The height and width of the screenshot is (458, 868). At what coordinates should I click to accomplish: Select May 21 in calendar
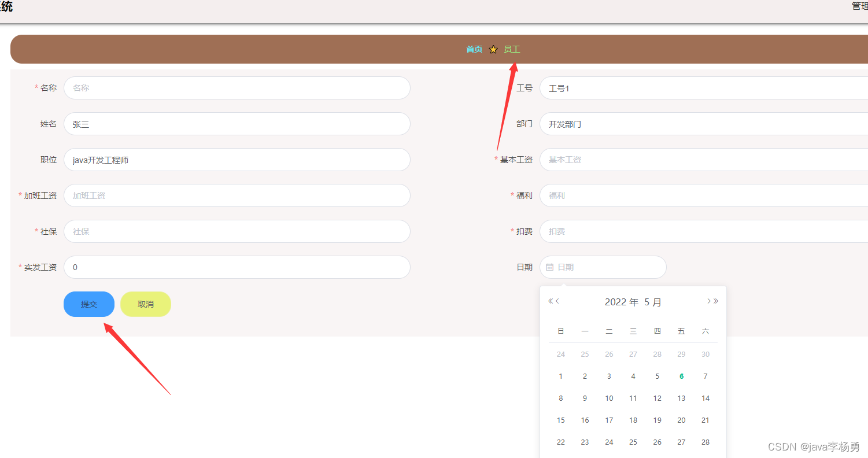(706, 420)
